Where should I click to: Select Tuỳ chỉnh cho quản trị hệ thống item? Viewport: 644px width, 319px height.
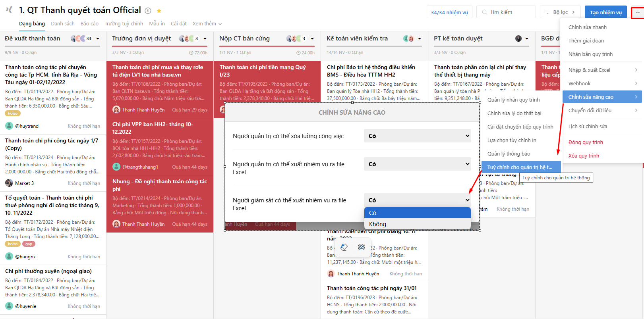point(521,167)
